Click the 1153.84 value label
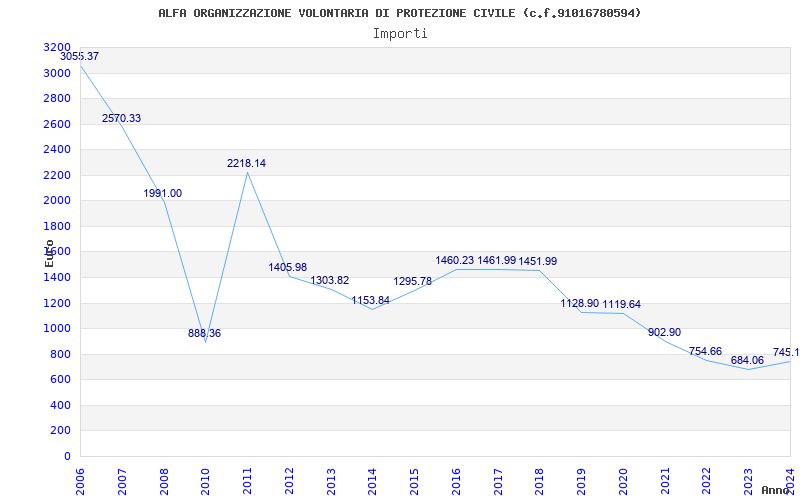The height and width of the screenshot is (500, 800). (x=370, y=301)
